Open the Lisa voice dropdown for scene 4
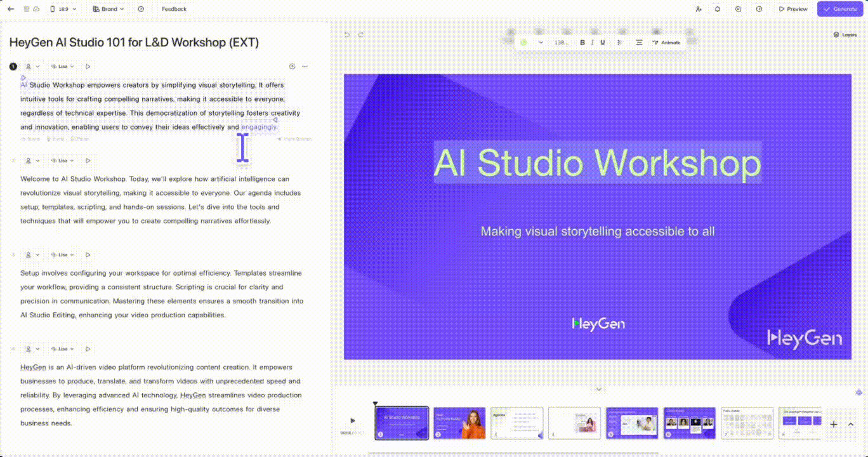Image resolution: width=868 pixels, height=457 pixels. tap(63, 349)
